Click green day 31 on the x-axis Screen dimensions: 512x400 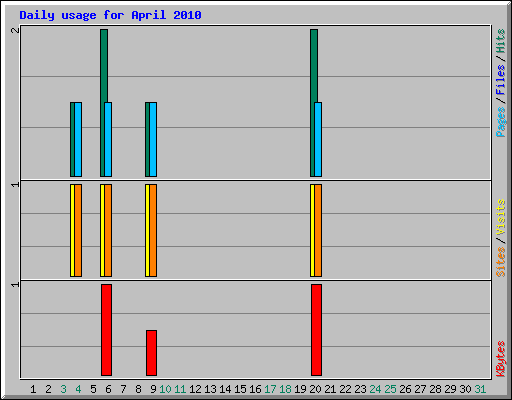tap(480, 389)
